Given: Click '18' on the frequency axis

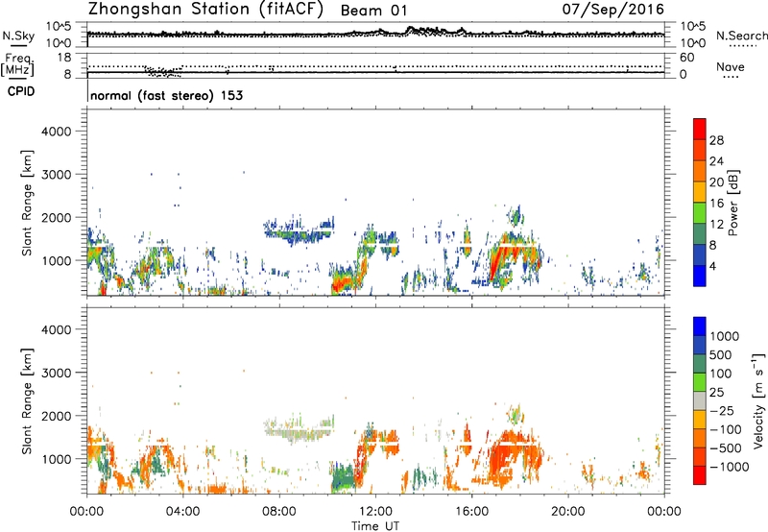Looking at the screenshot, I should point(63,58).
